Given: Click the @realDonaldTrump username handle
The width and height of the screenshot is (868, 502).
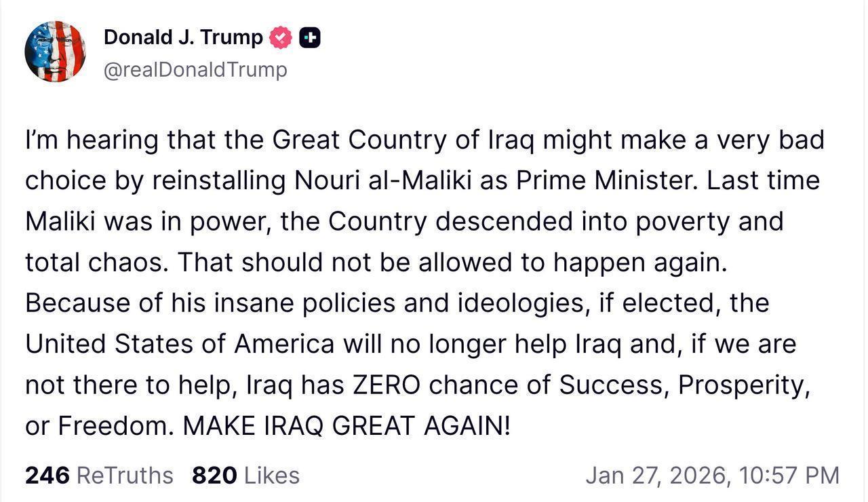Looking at the screenshot, I should click(195, 69).
